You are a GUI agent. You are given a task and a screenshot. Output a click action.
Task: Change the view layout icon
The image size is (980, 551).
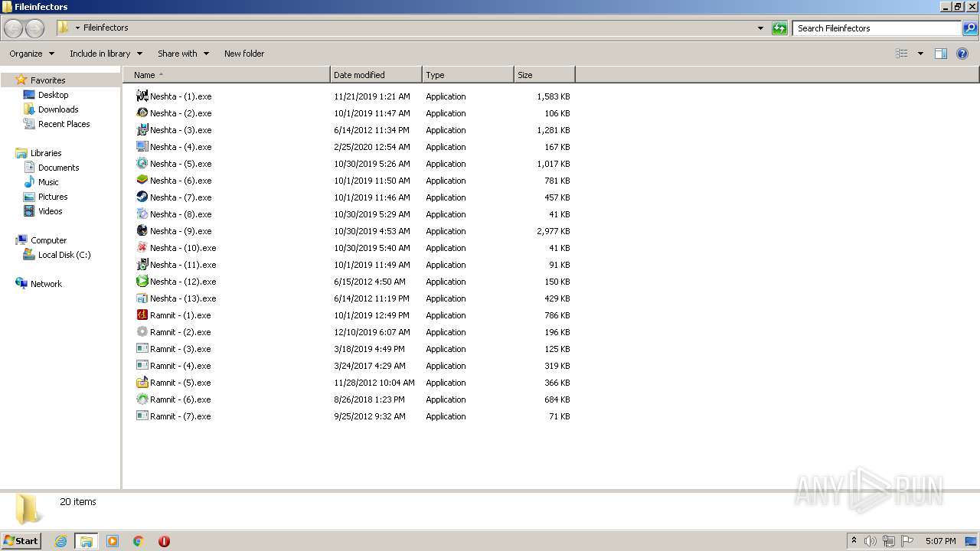click(x=902, y=54)
